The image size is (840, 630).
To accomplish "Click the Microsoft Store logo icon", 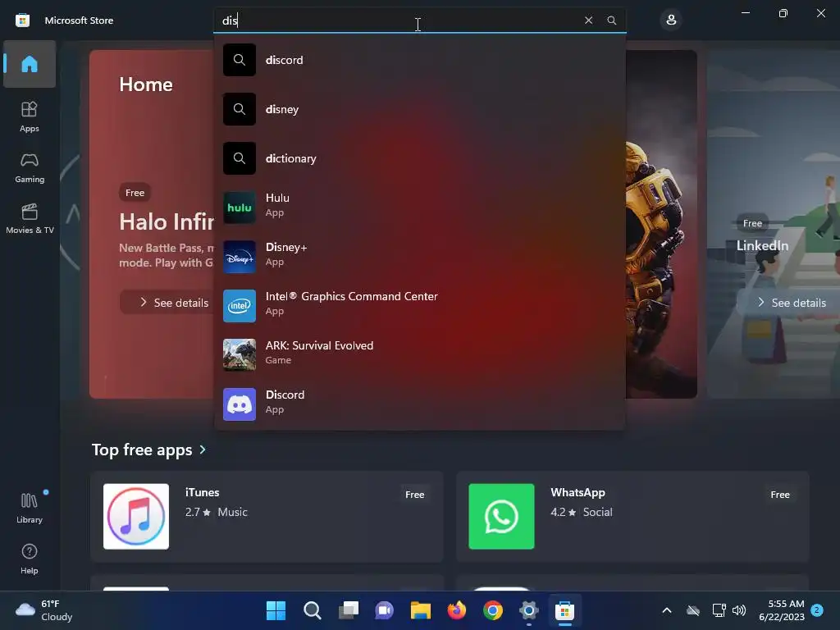I will click(x=22, y=21).
